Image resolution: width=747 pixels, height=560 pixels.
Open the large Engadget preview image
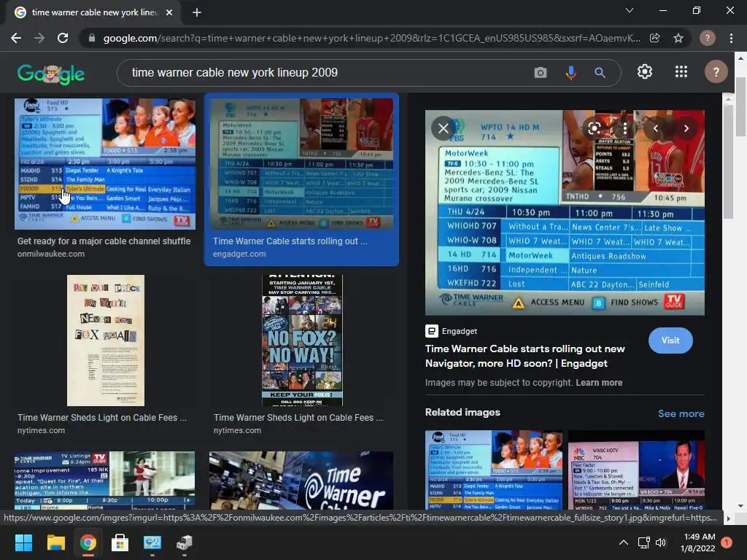pos(565,213)
